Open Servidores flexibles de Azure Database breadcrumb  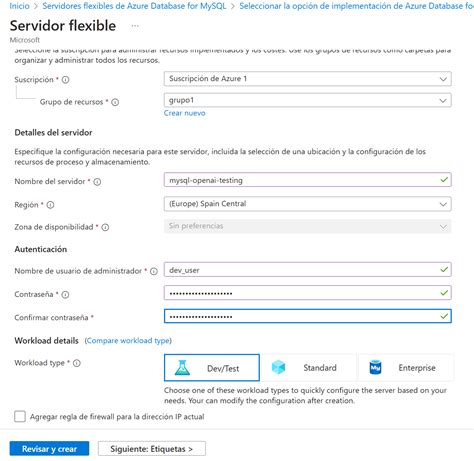[x=134, y=6]
